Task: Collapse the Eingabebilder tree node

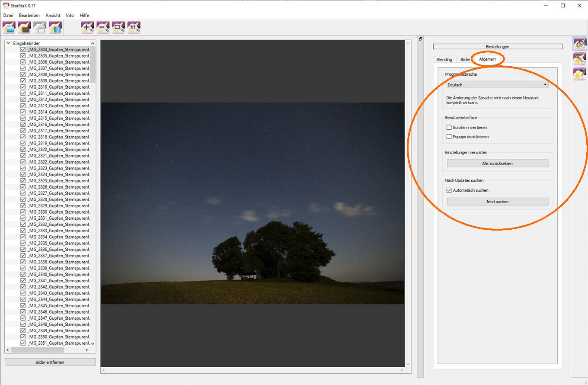Action: 8,43
